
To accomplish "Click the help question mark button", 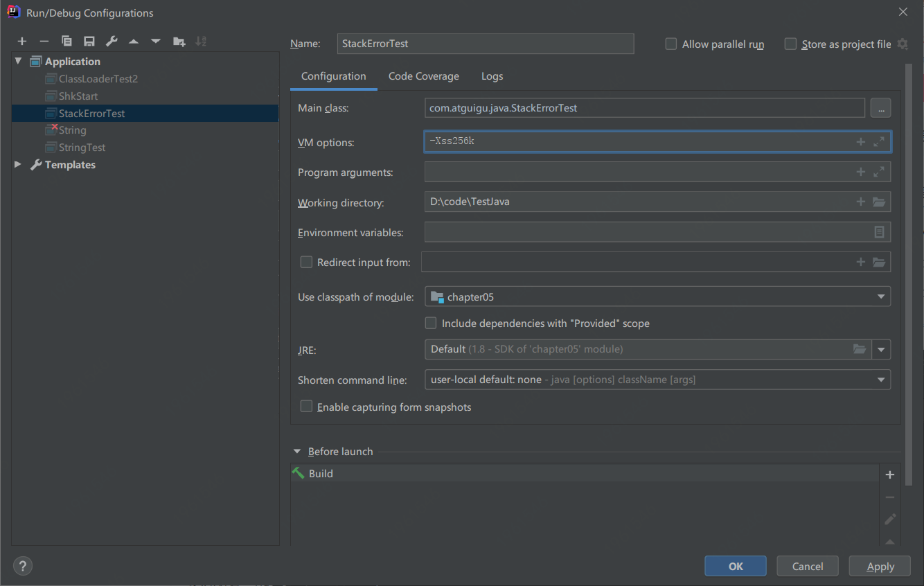I will 23,566.
